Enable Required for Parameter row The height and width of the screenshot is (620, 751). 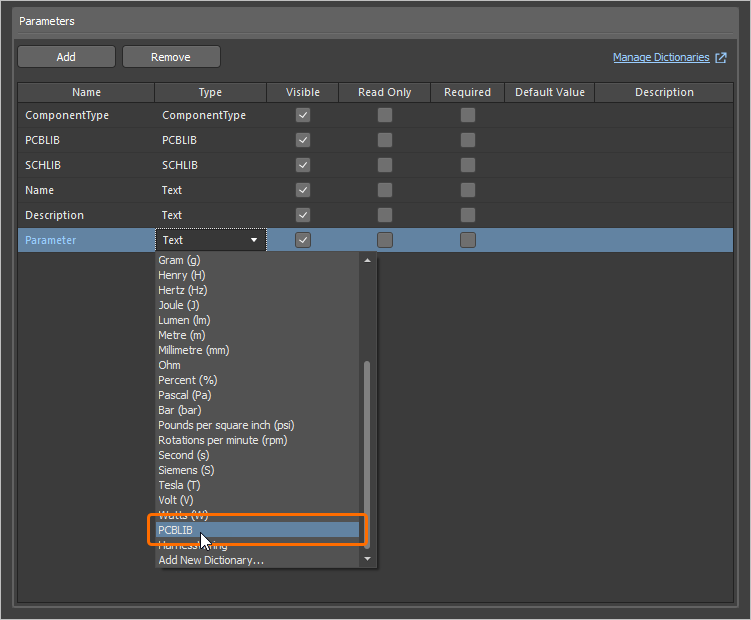[x=468, y=240]
